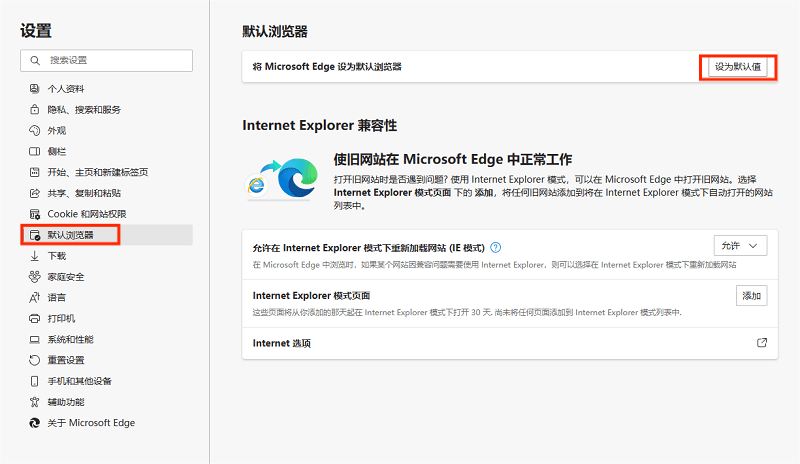The image size is (800, 464).
Task: Click the 辅助功能 accessibility icon
Action: 34,402
